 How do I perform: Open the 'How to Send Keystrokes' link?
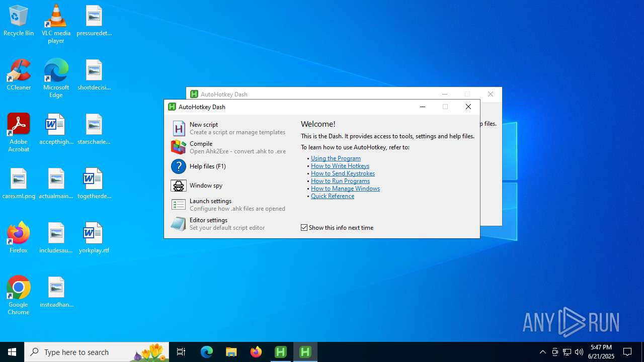[343, 173]
